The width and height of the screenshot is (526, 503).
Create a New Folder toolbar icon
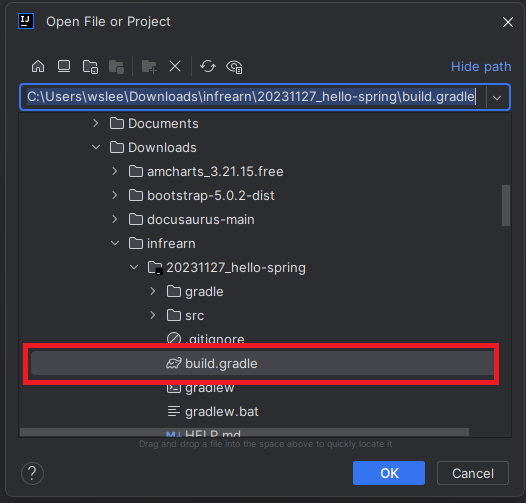pos(149,66)
